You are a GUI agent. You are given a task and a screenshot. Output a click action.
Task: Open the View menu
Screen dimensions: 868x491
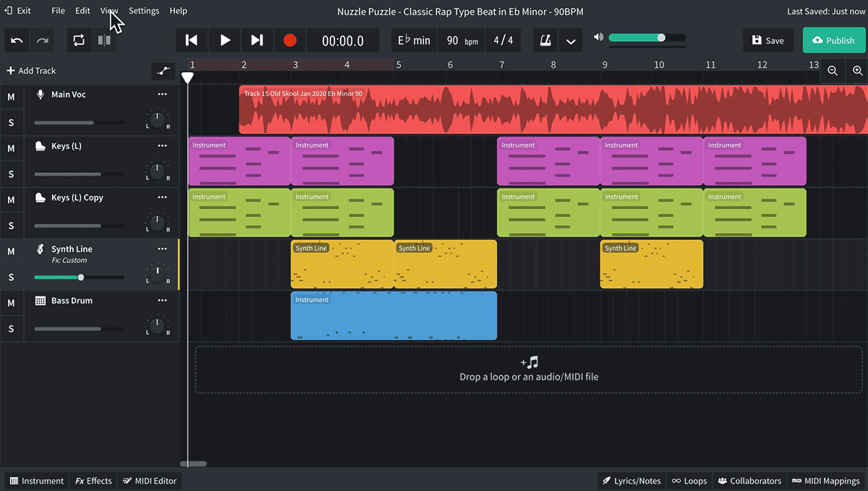pyautogui.click(x=109, y=11)
